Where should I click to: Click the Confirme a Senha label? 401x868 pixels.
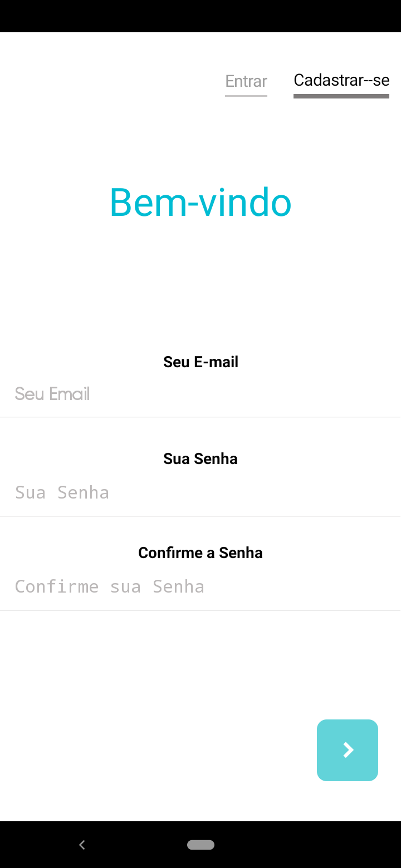(200, 553)
